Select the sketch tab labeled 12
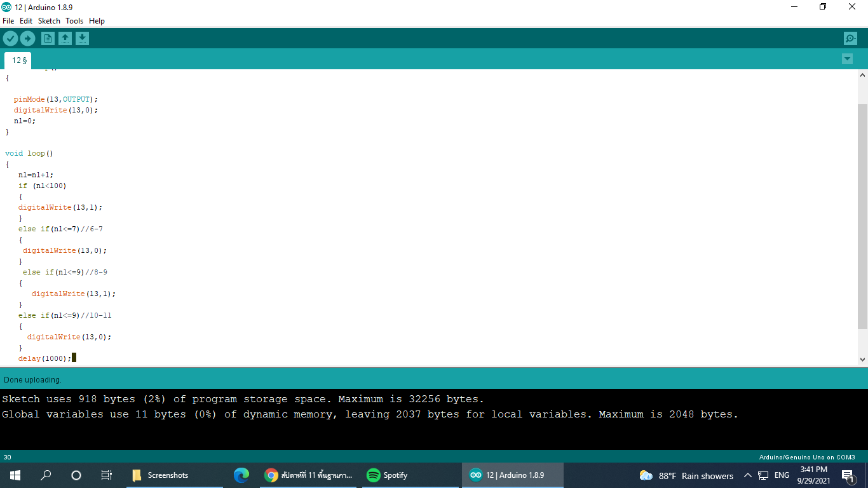 click(18, 60)
